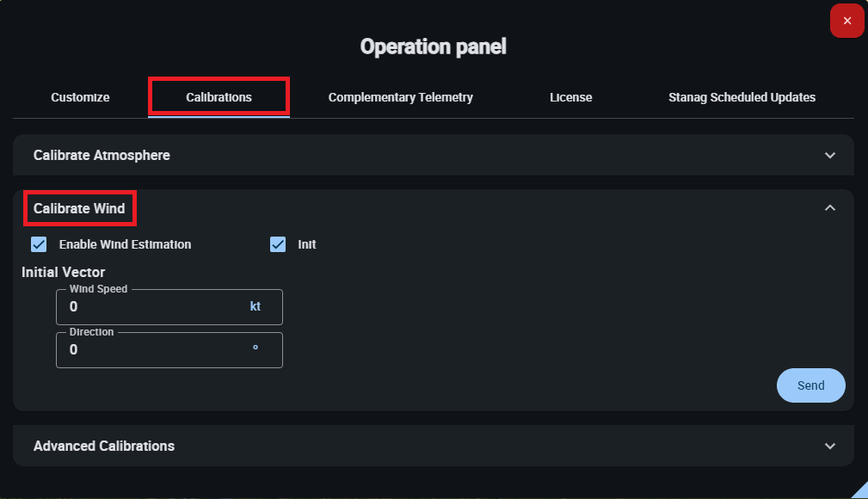The width and height of the screenshot is (868, 499).
Task: Click the Enable Wind Estimation label text
Action: [125, 244]
